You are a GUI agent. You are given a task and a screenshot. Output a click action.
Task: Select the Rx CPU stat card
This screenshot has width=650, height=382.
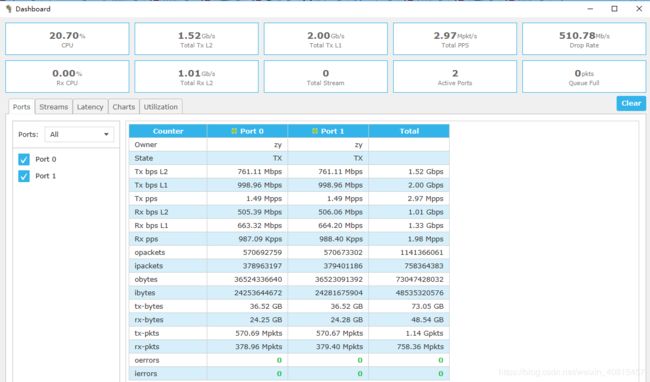point(67,77)
